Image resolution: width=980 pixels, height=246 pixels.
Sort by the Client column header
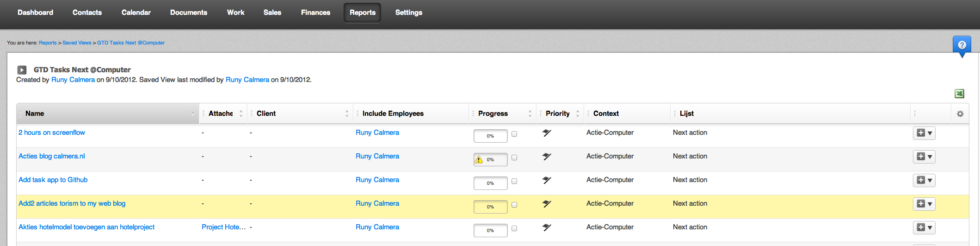[x=266, y=114]
